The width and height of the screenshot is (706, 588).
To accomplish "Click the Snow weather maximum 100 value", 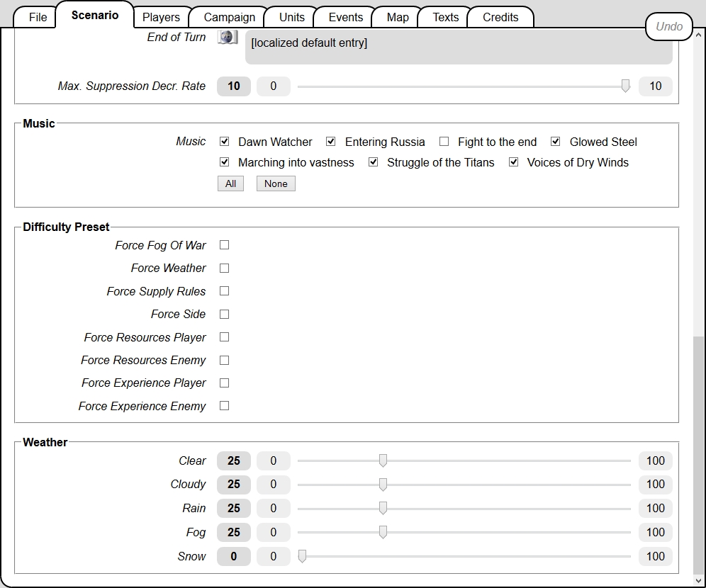I will pos(656,557).
